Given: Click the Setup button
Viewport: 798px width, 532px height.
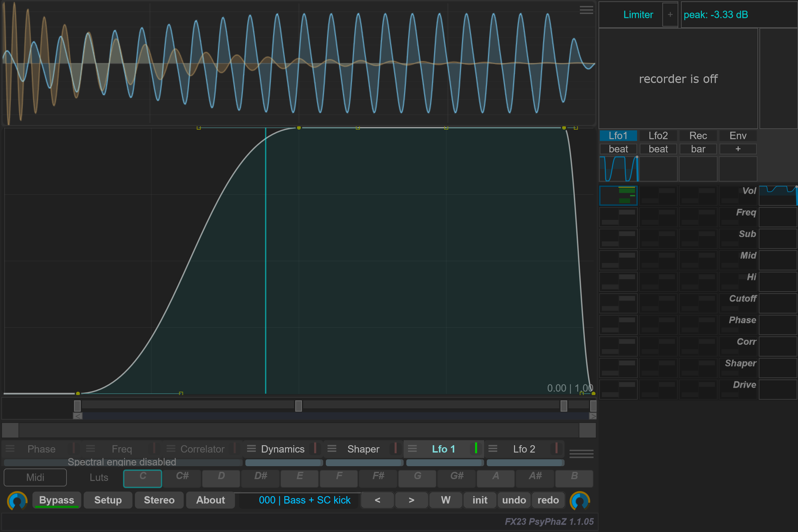Looking at the screenshot, I should click(x=108, y=500).
